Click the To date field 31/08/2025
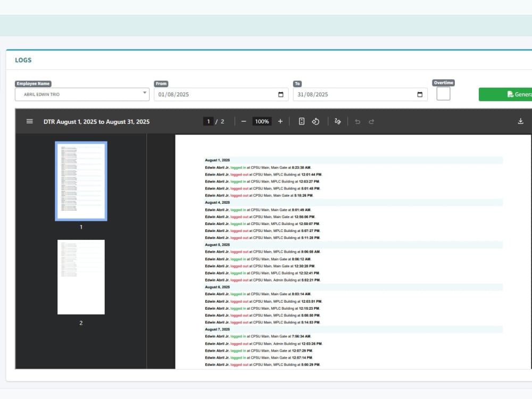This screenshot has width=532, height=399. pyautogui.click(x=360, y=95)
